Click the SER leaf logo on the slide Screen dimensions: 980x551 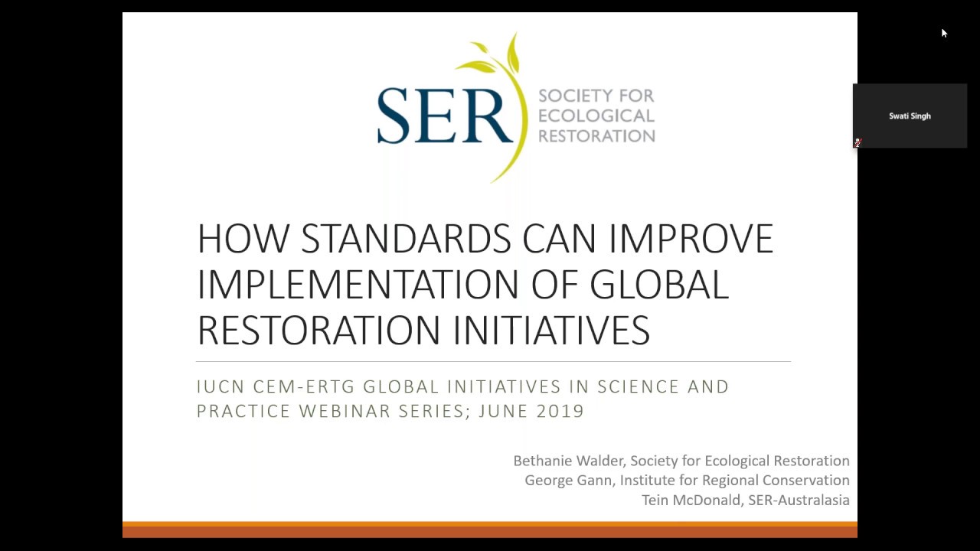coord(453,107)
